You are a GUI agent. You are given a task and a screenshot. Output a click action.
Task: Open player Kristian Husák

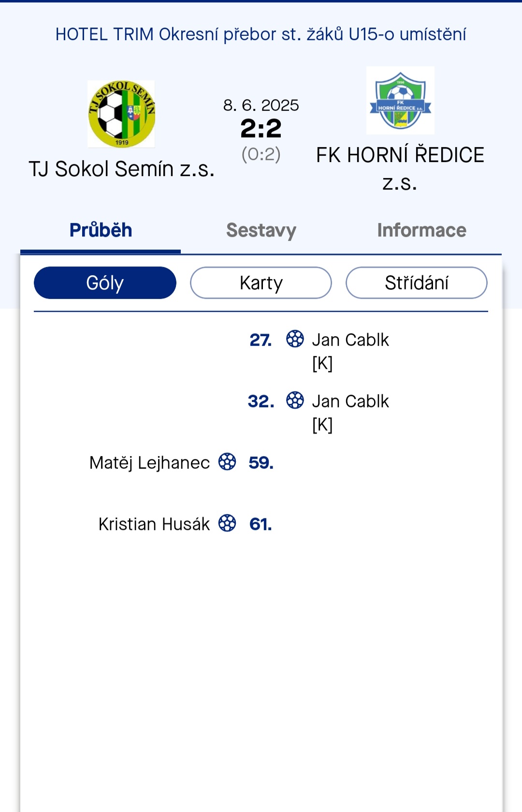click(154, 524)
